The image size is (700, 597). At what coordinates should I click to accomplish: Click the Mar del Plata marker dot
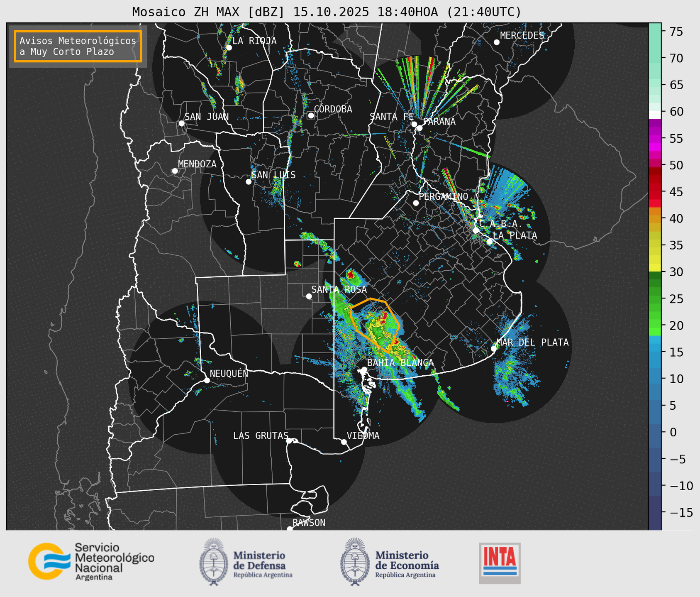(493, 348)
